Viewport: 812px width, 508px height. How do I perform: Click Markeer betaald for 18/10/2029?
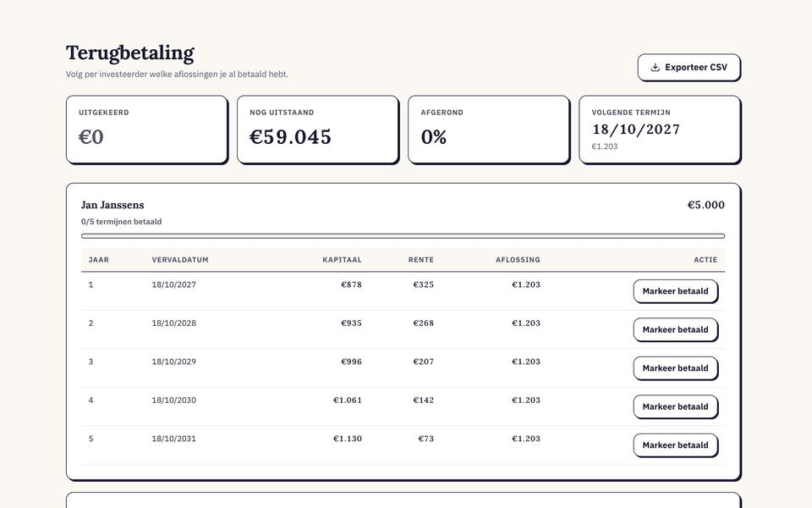tap(675, 368)
